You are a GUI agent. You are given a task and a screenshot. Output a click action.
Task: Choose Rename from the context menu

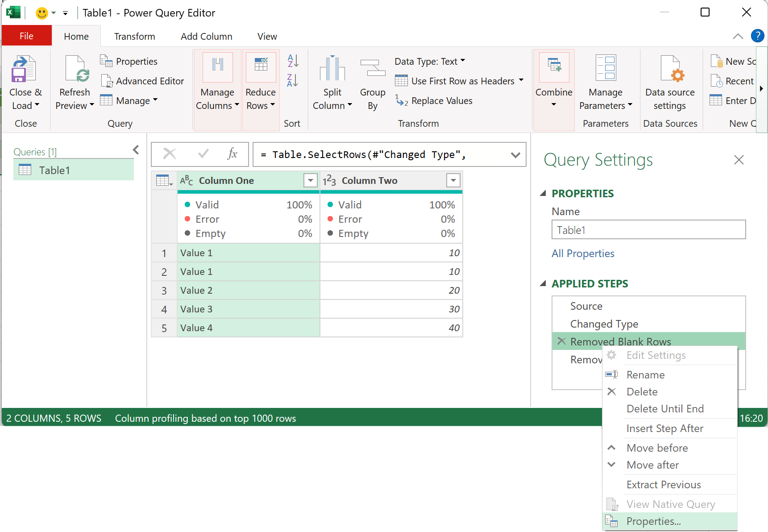pos(669,375)
